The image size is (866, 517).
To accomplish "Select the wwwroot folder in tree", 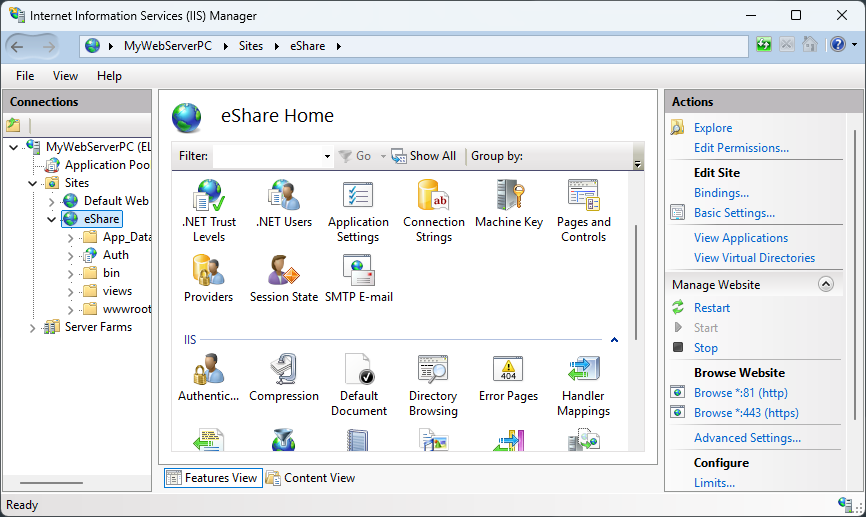I will point(126,309).
